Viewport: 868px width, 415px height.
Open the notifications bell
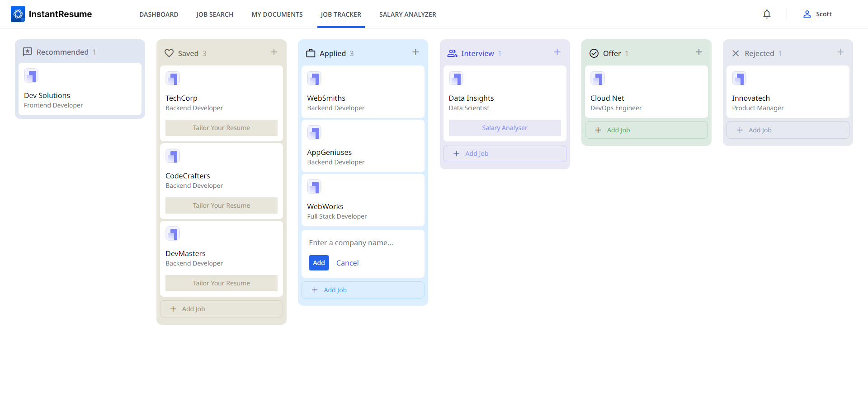(767, 14)
